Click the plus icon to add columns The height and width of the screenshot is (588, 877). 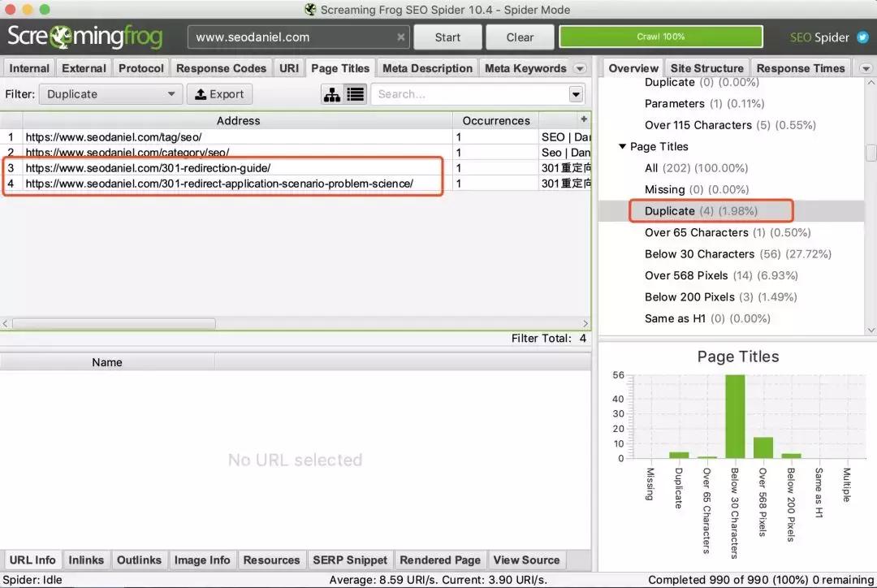[x=582, y=119]
